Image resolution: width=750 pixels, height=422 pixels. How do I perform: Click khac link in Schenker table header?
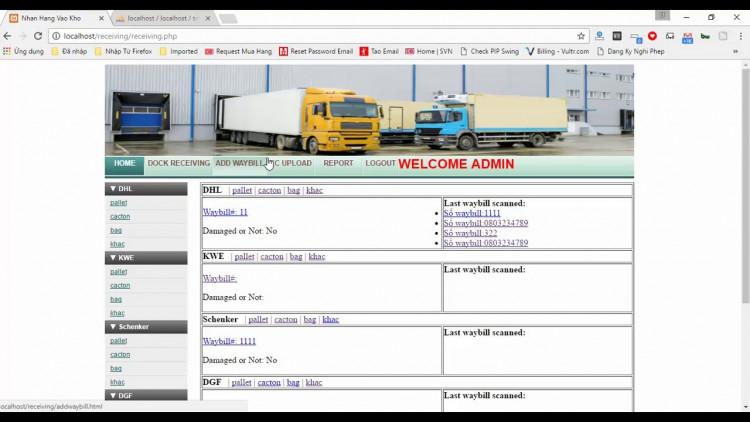pyautogui.click(x=331, y=320)
